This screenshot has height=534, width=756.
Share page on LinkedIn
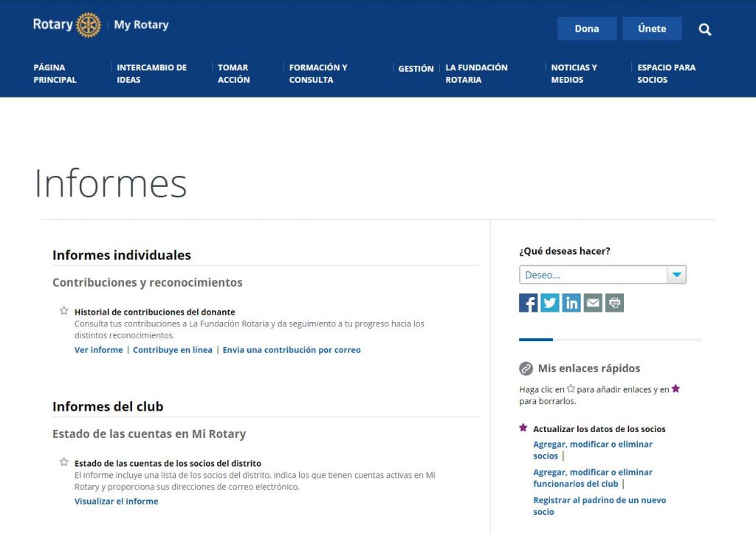[571, 303]
